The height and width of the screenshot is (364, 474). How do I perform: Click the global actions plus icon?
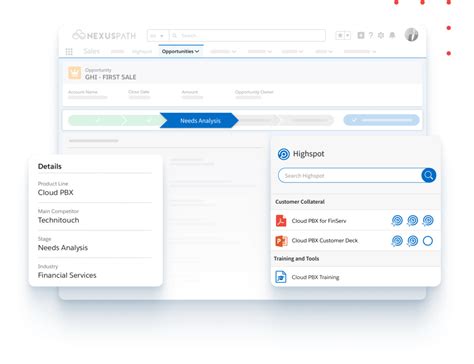361,35
